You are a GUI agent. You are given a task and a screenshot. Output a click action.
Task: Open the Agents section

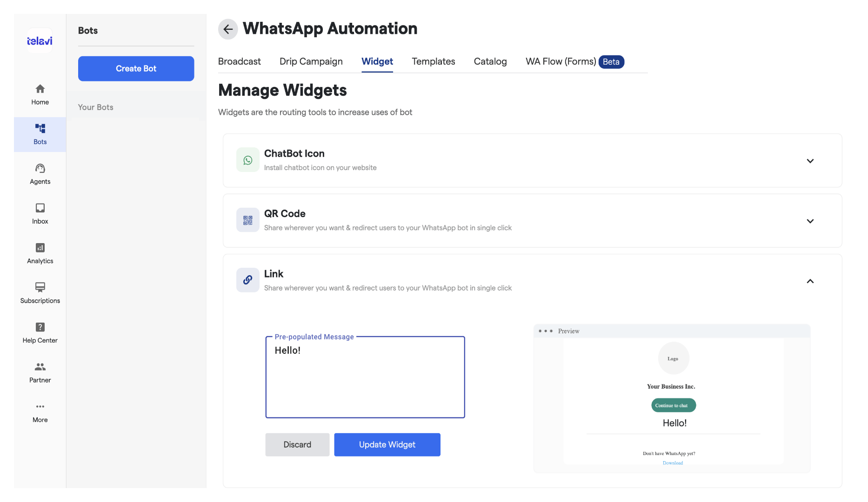coord(40,174)
